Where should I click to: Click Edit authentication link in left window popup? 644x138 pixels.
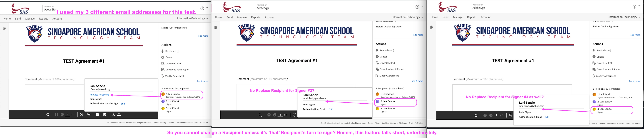click(123, 104)
